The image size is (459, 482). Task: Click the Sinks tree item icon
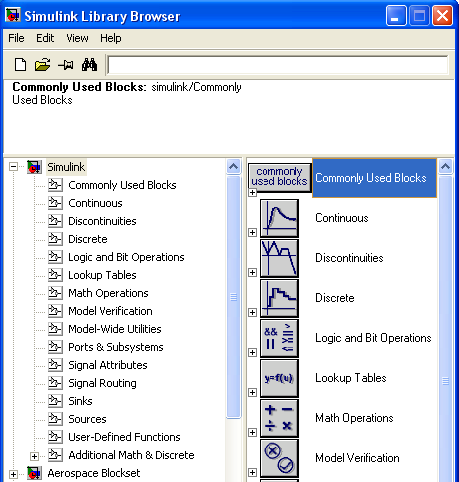(55, 400)
